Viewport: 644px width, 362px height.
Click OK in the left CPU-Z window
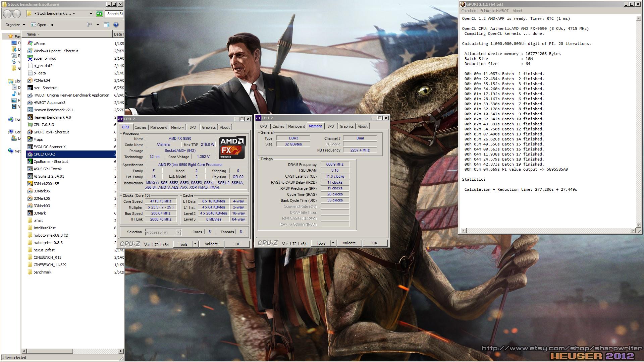237,244
